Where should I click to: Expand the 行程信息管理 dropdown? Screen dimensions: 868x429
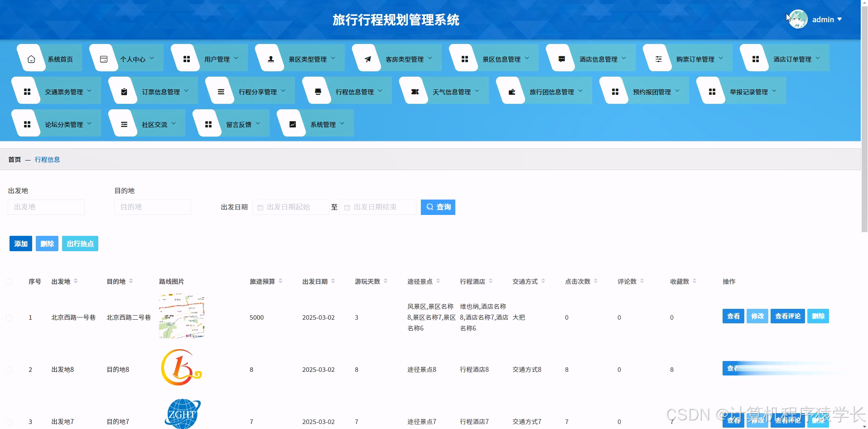click(355, 91)
